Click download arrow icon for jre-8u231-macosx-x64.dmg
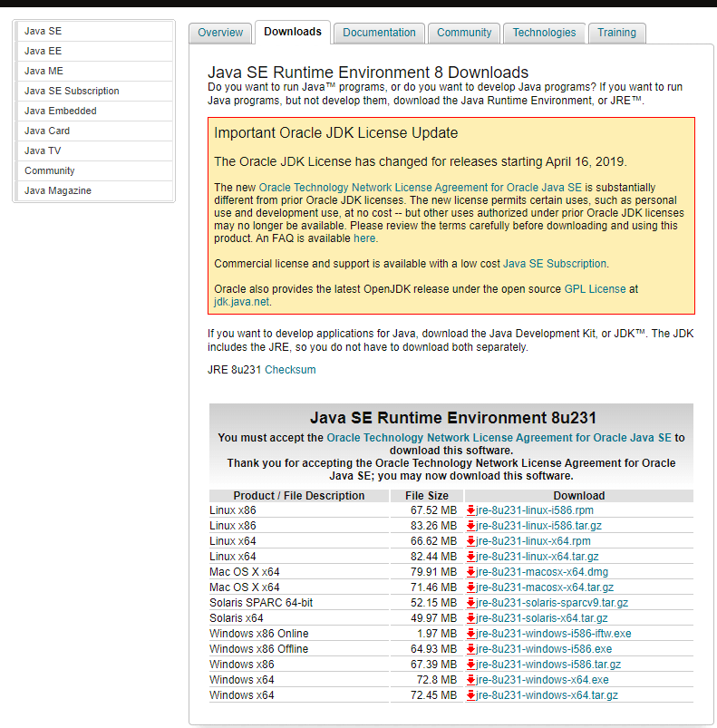Screen dimensions: 717x728 point(470,571)
